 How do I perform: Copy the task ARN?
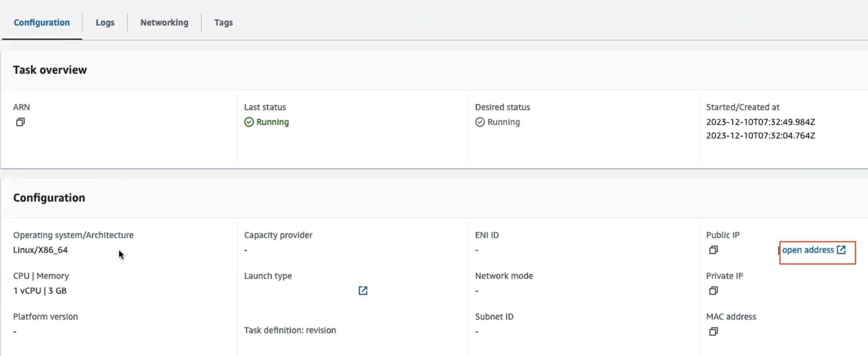click(x=20, y=122)
